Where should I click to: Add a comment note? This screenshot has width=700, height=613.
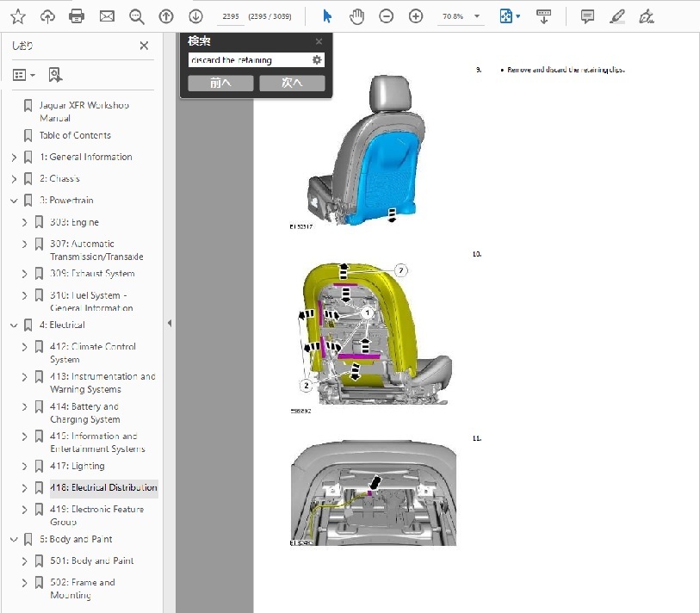click(587, 16)
